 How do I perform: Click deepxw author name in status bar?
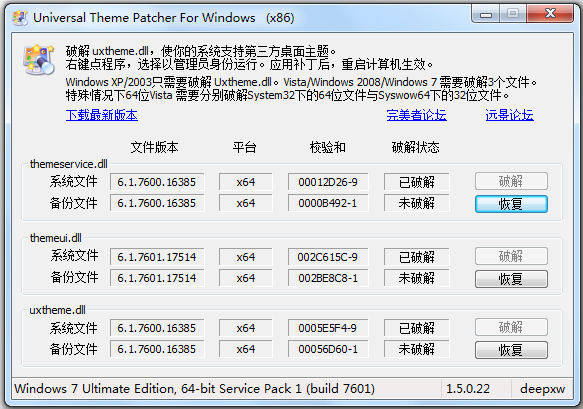point(542,389)
